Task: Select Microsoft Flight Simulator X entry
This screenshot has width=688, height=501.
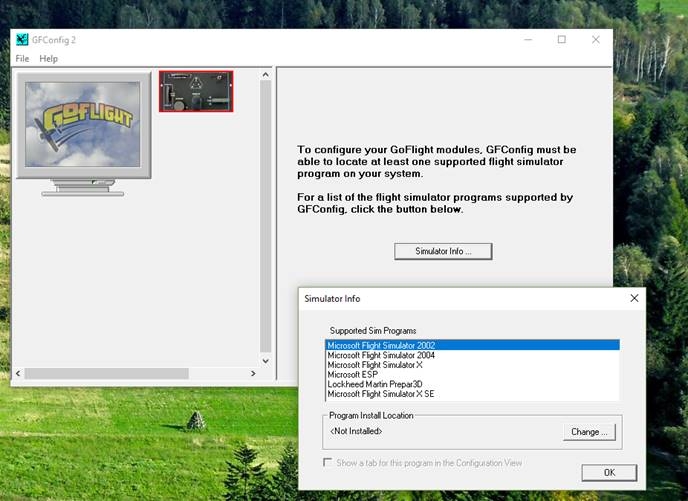Action: [x=473, y=365]
